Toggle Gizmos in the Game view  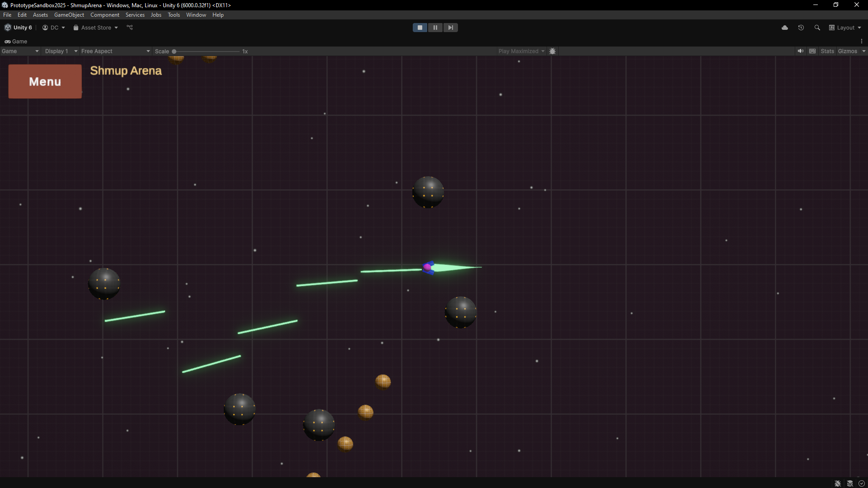(x=847, y=51)
